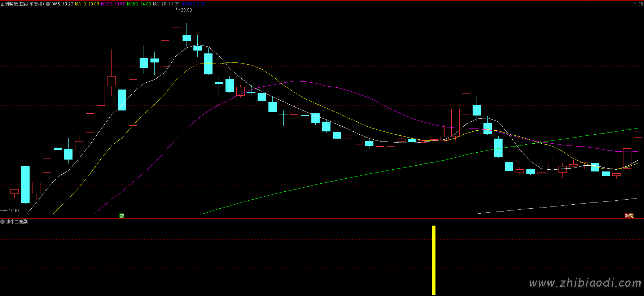Toggle the side panel icon at top-right

[640, 4]
